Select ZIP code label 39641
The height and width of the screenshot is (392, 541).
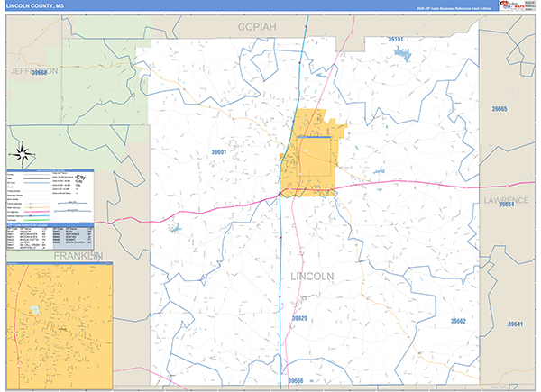point(515,324)
